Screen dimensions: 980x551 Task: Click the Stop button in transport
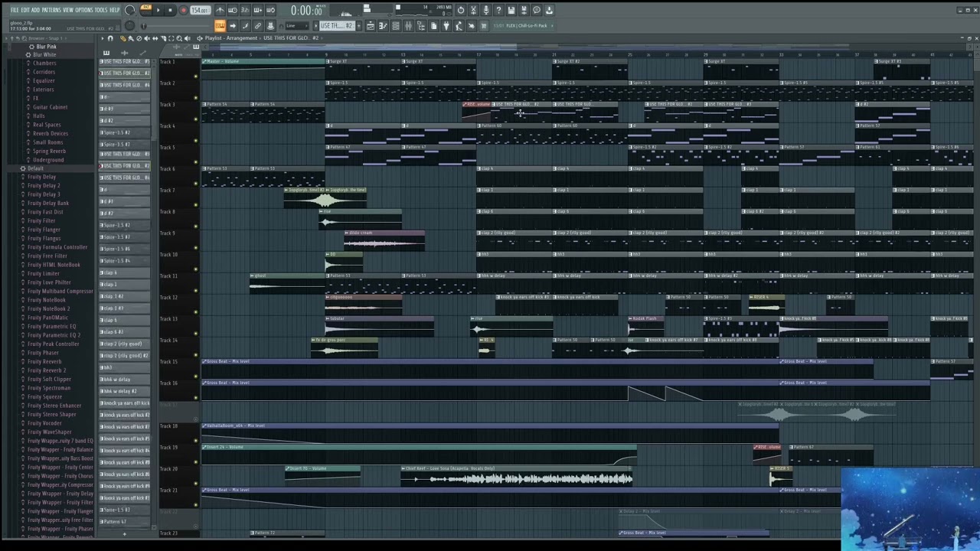point(170,10)
